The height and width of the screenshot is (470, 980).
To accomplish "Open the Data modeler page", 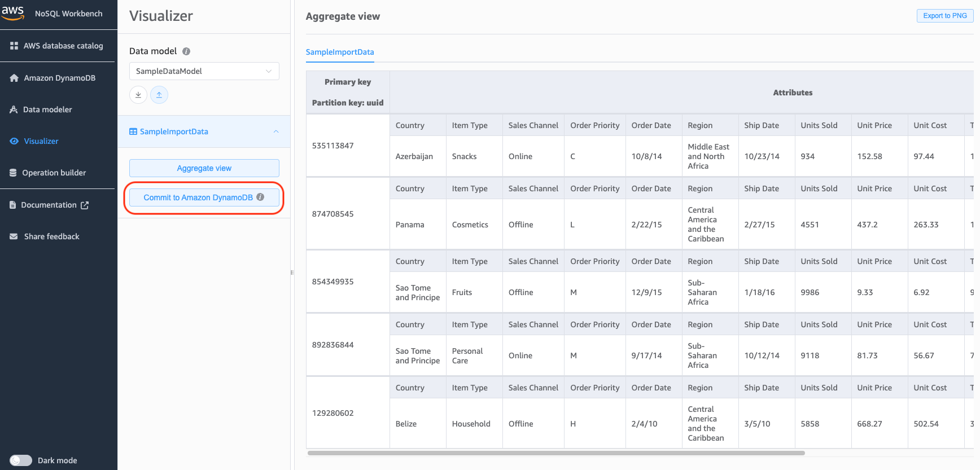I will [47, 109].
